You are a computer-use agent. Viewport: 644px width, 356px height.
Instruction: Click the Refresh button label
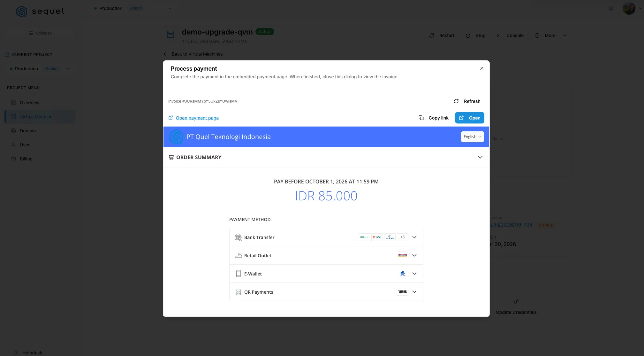472,101
